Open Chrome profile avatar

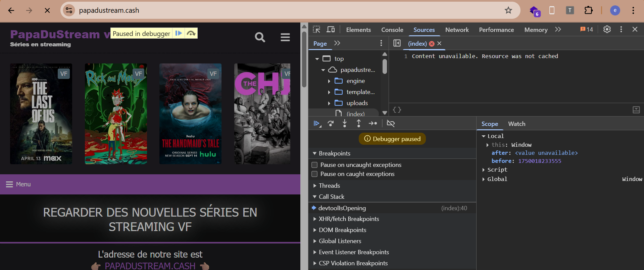(615, 10)
